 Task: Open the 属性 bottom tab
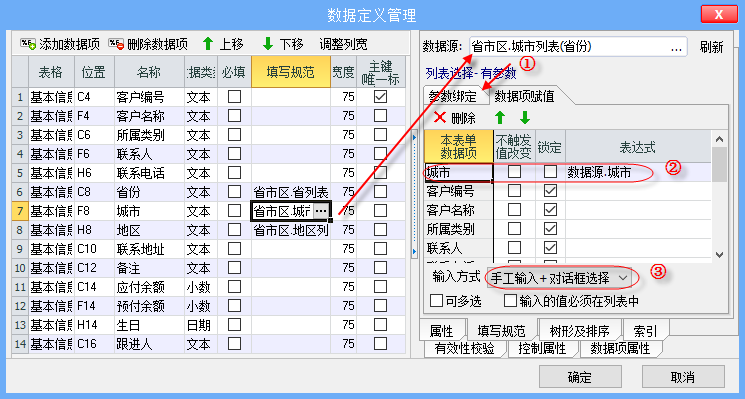click(441, 331)
